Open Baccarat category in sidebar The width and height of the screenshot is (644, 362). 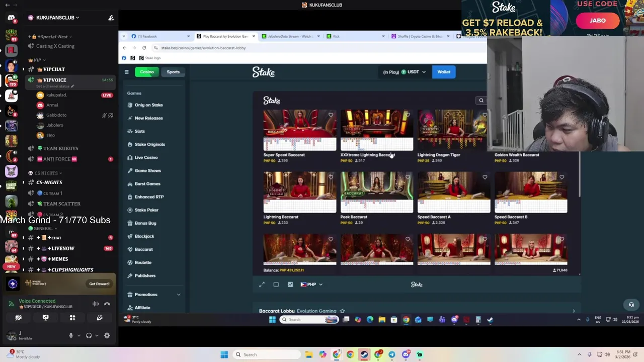[143, 249]
